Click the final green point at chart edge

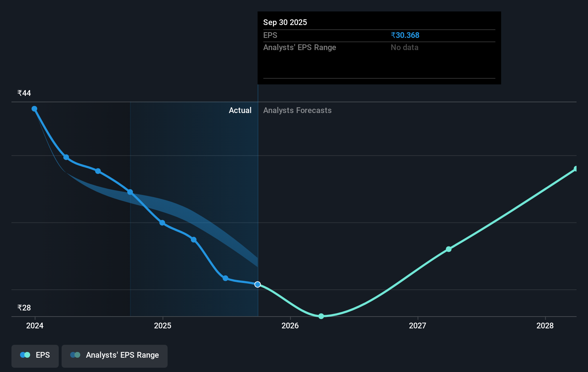pos(575,168)
